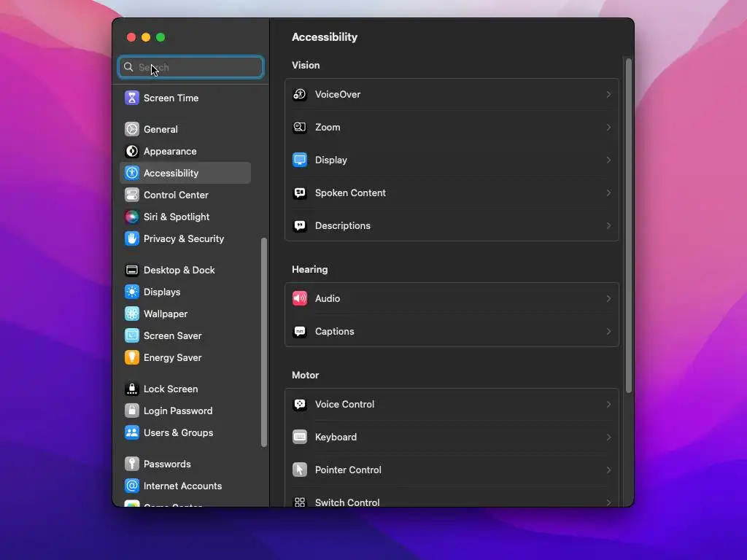
Task: Click the Internet Accounts @ icon
Action: pyautogui.click(x=132, y=486)
